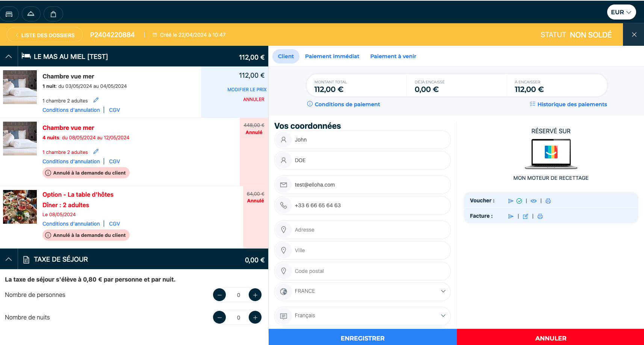Click the bed icon in top bar
Screen dimensions: 644x345
pos(9,14)
